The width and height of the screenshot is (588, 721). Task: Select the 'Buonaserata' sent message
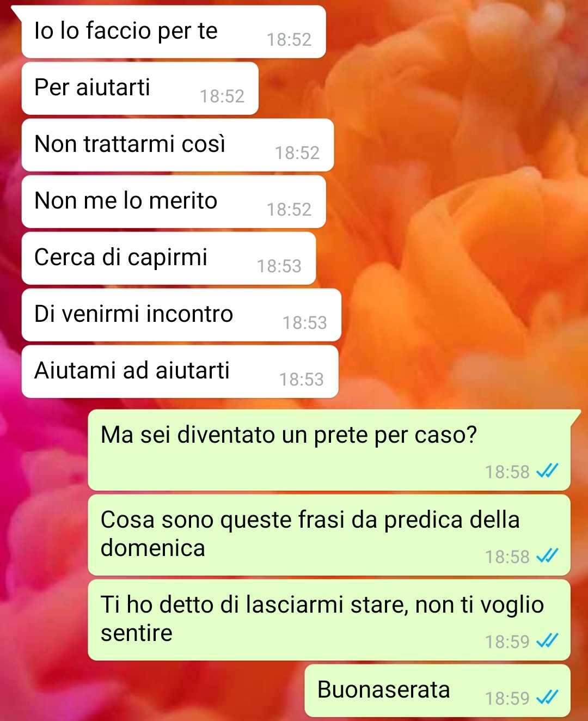438,691
